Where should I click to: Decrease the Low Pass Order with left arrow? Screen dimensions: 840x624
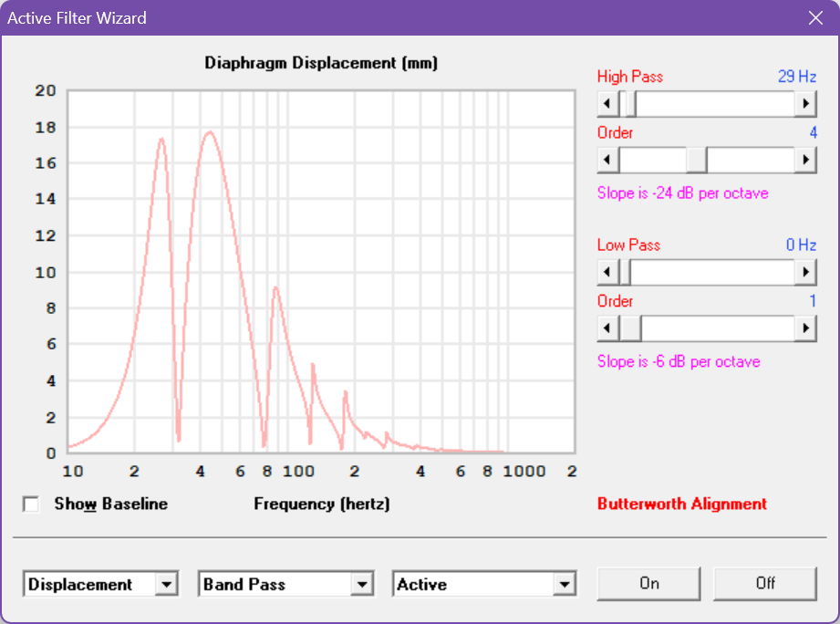coord(608,328)
